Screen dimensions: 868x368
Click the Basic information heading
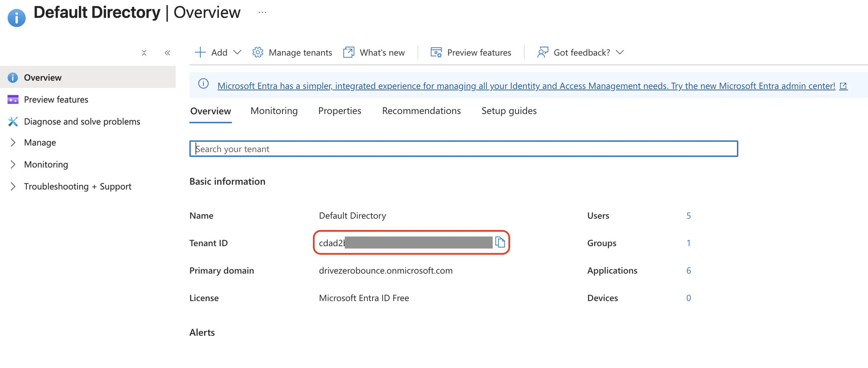(227, 182)
